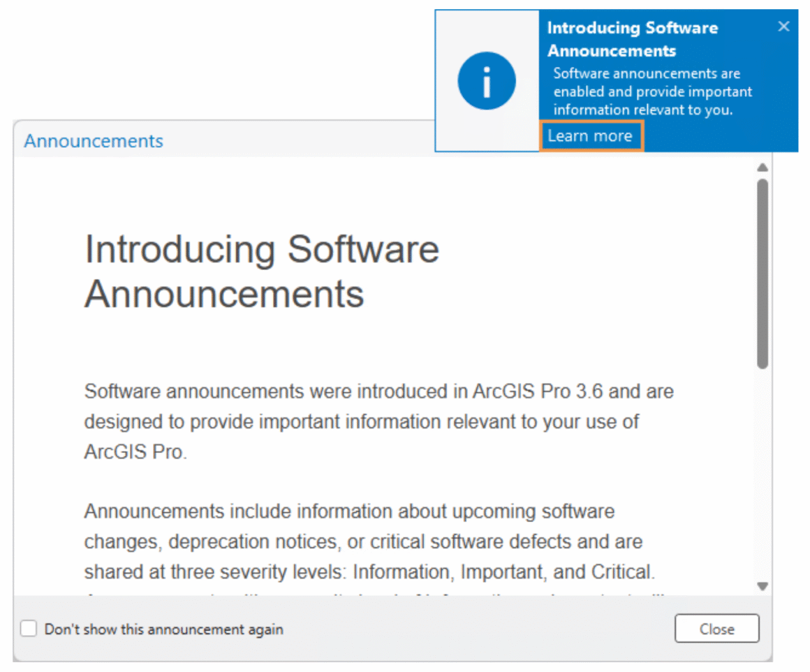Check Don't show this announcement again
This screenshot has height=672, width=810.
(29, 629)
